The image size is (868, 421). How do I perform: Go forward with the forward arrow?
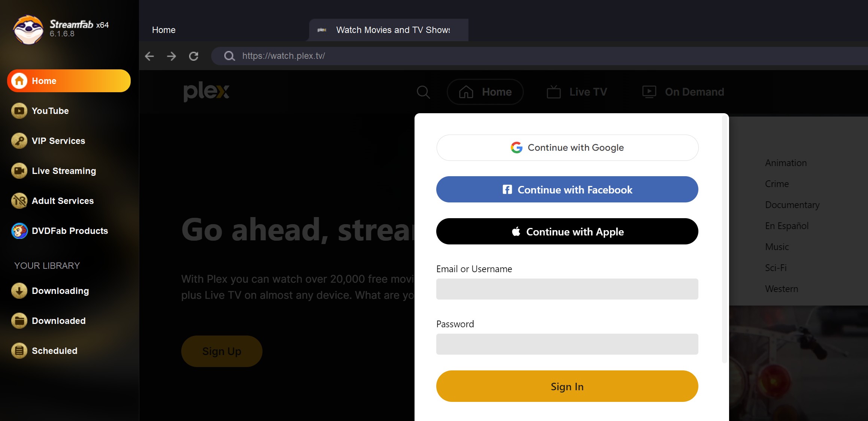click(x=172, y=56)
